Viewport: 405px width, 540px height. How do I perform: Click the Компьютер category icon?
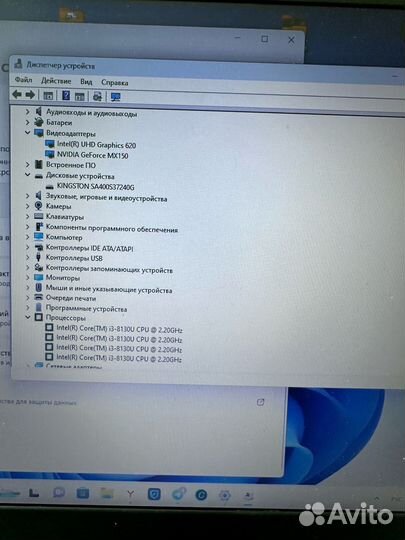[x=39, y=237]
